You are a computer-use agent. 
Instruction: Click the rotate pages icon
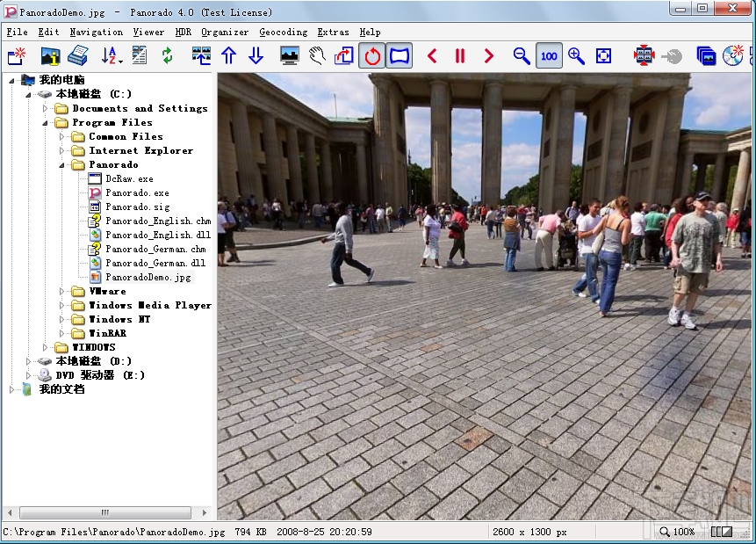point(344,56)
